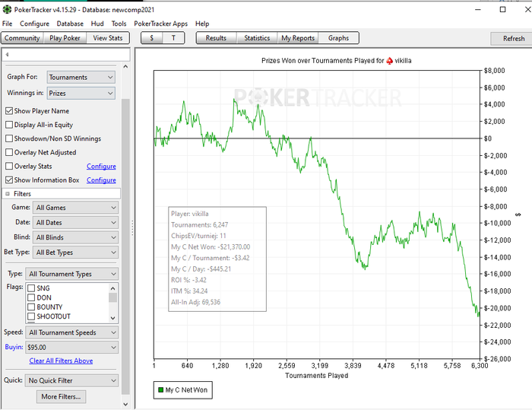Screen dimensions: 532x410
Task: Click Configure link beside Overlay Stats
Action: point(101,166)
